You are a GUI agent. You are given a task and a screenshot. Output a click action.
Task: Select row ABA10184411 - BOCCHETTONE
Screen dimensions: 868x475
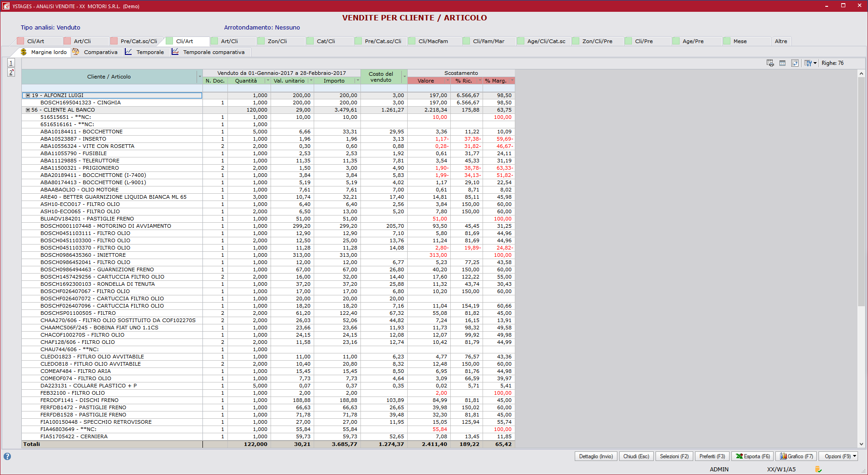tap(268, 132)
